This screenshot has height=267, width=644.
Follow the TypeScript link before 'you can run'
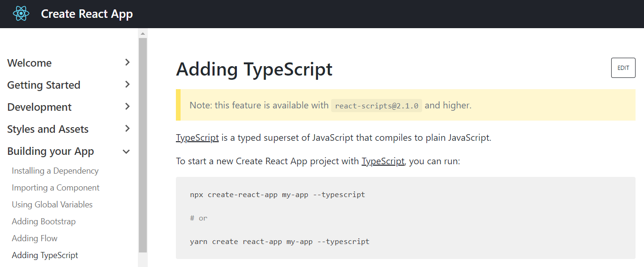point(383,161)
